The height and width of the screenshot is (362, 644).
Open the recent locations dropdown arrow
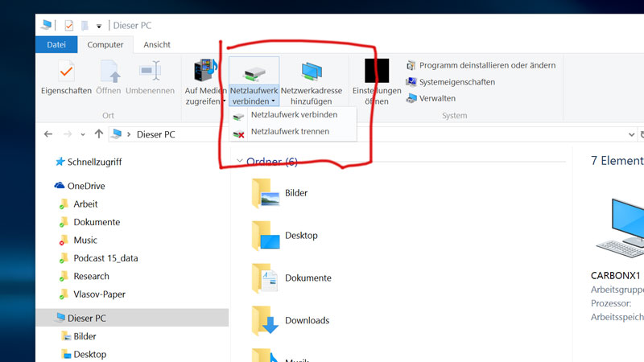(x=83, y=134)
